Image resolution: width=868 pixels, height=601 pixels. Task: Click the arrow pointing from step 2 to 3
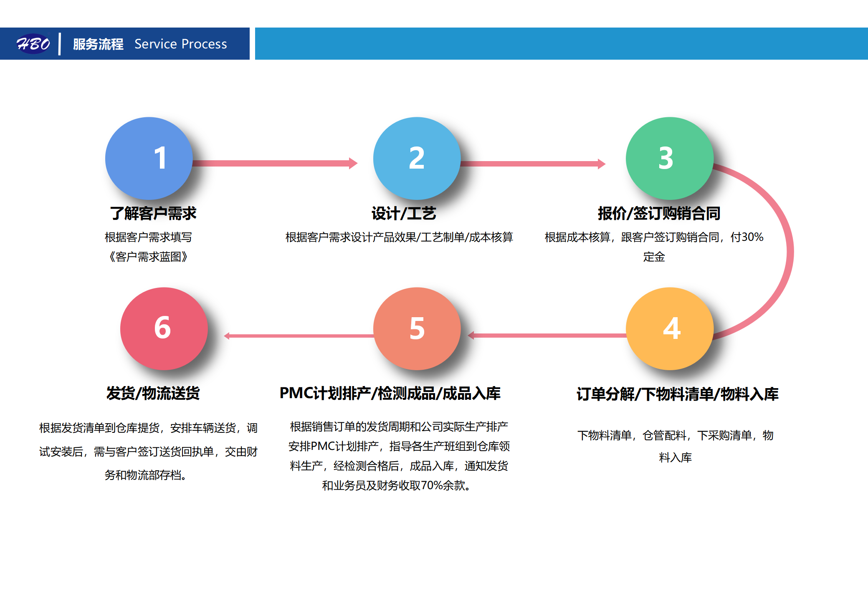tap(530, 164)
